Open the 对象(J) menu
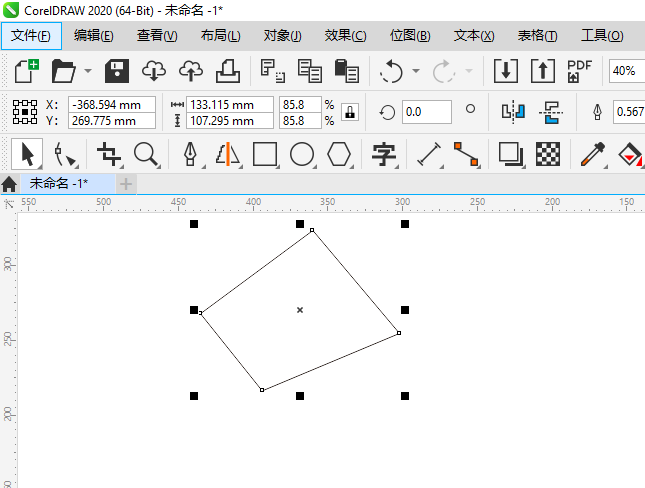Screen dimensions: 645x488 (x=283, y=36)
